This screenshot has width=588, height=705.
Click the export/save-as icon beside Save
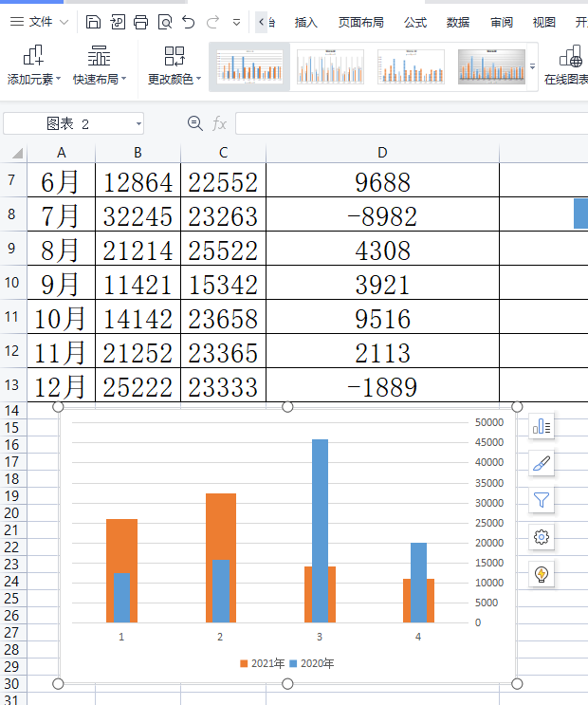(118, 22)
